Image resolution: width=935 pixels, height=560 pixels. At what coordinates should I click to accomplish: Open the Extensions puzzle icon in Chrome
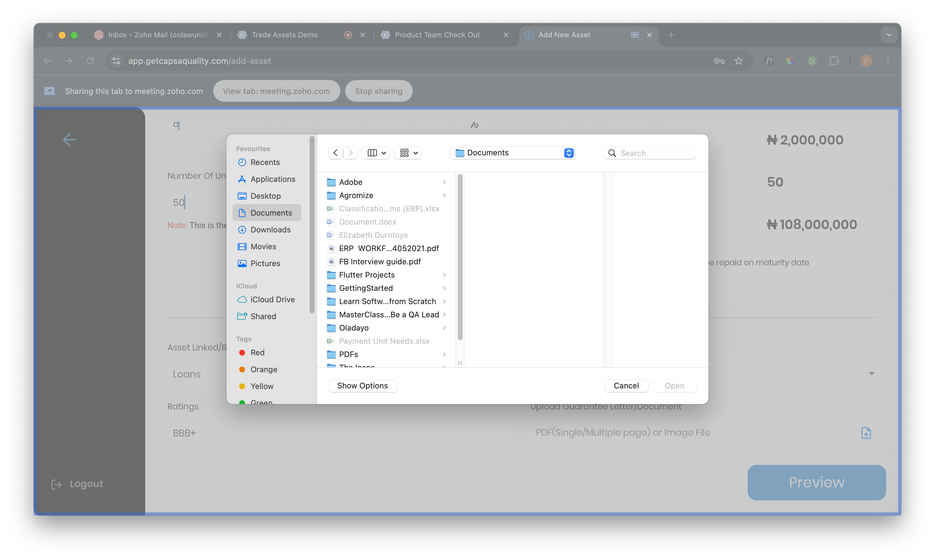pyautogui.click(x=834, y=61)
